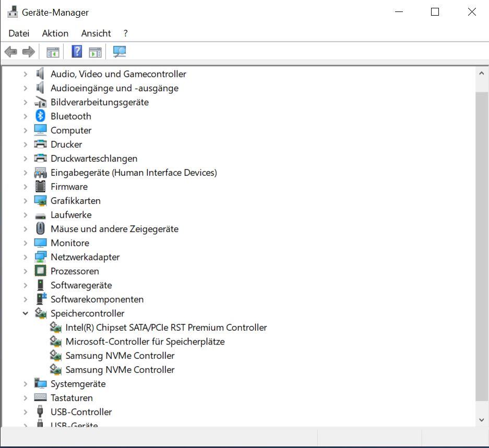Click the USB-Controller plug icon
The image size is (489, 448).
(x=40, y=411)
